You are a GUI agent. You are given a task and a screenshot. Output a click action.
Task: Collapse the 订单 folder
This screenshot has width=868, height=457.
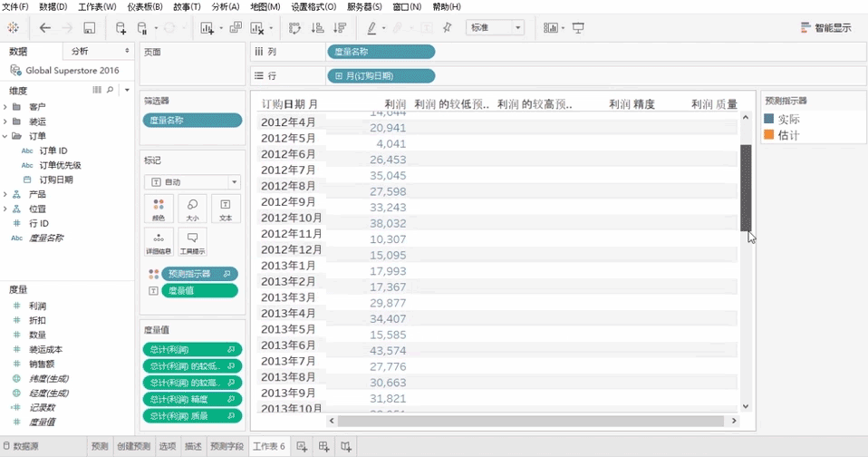[5, 136]
